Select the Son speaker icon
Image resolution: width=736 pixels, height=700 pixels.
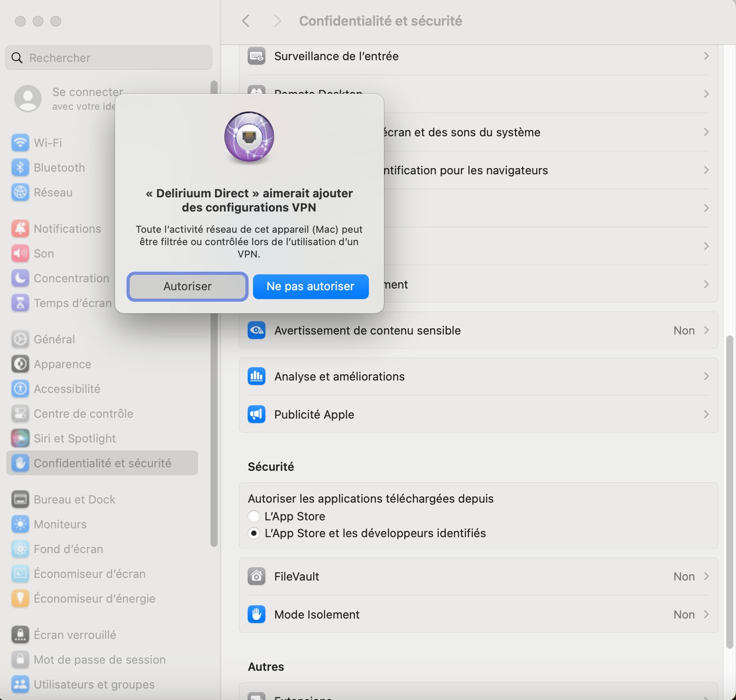[20, 253]
